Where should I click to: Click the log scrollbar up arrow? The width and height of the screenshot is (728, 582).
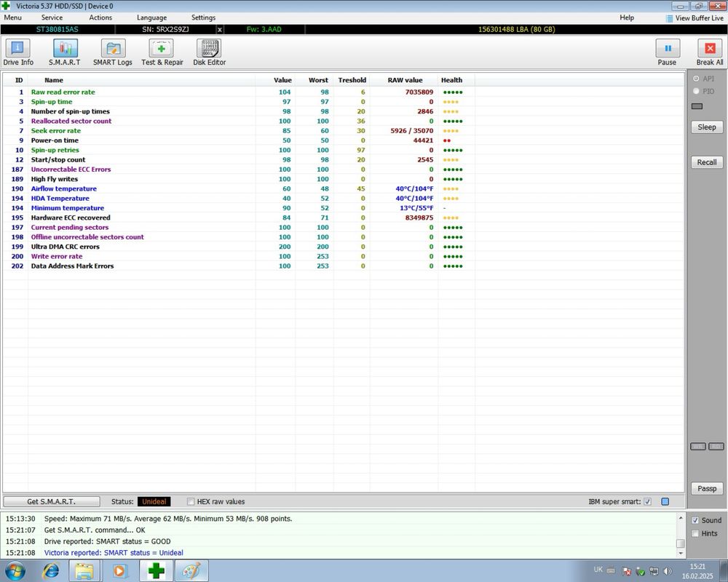(x=681, y=518)
